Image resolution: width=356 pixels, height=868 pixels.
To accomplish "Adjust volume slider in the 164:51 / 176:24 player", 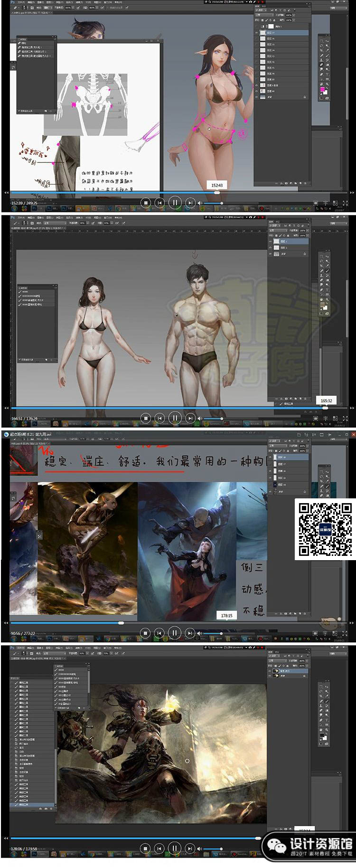I will click(x=214, y=419).
